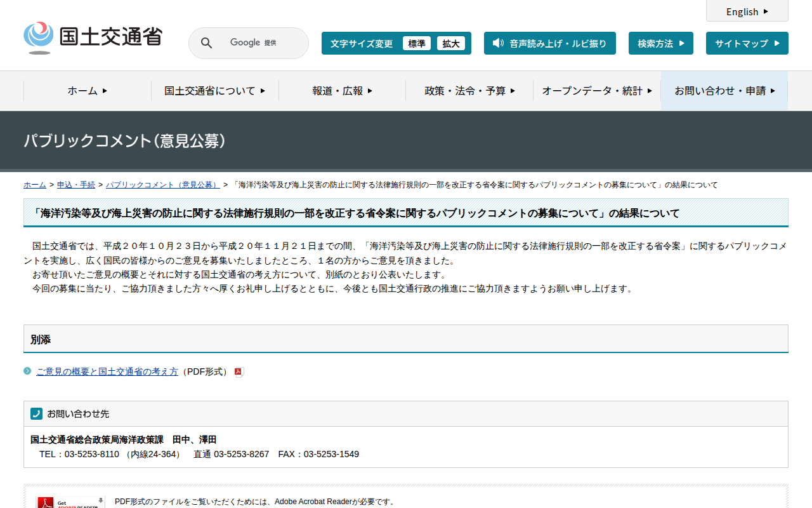Set text size to 標準
812x508 pixels.
click(416, 43)
